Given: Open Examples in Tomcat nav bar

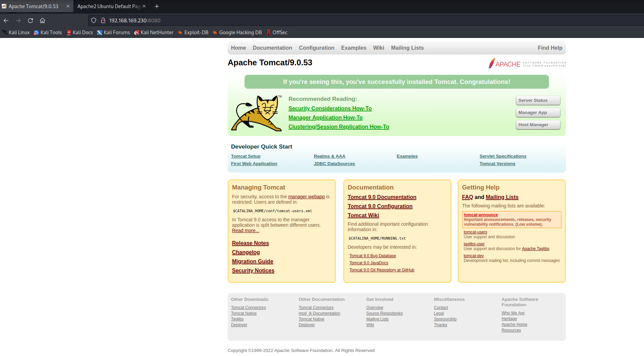Looking at the screenshot, I should (353, 48).
